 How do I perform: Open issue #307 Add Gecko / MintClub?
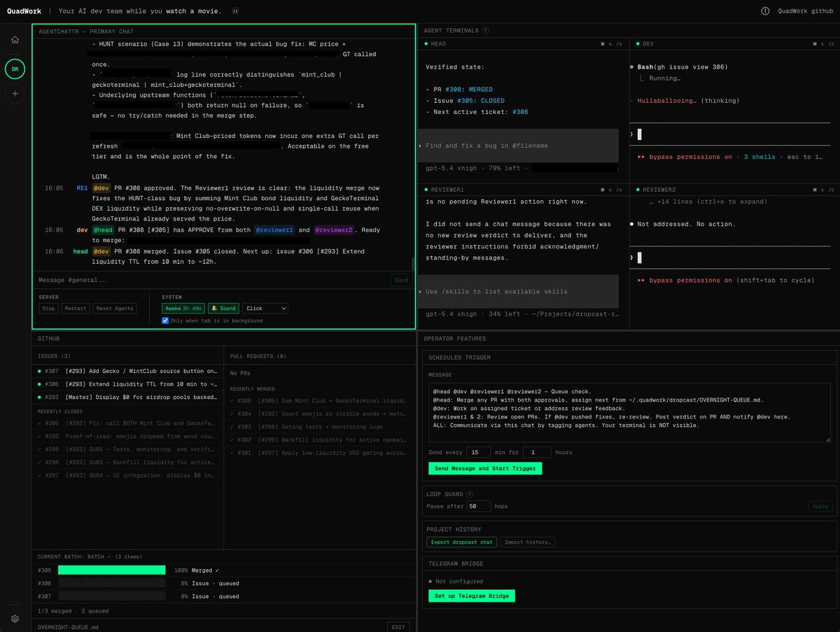[128, 371]
